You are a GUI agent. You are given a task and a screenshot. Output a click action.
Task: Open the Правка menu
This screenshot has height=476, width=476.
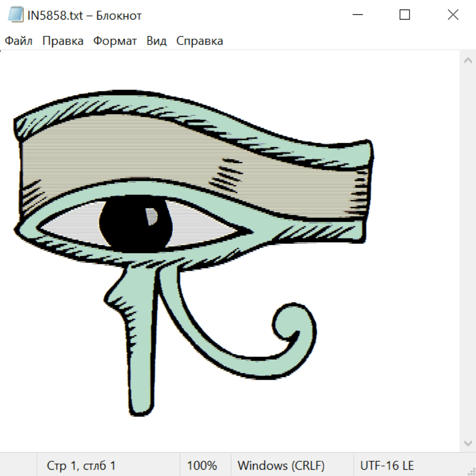[x=63, y=41]
